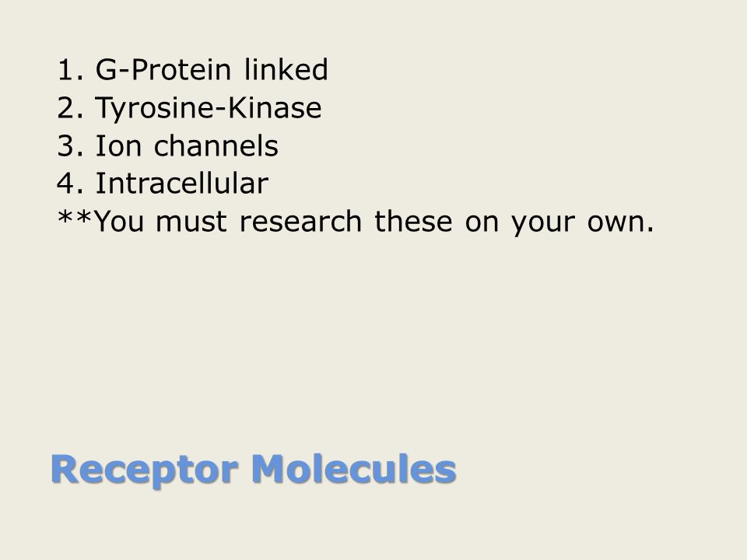Click the word 'linked' in item one
Viewport: 747px width, 560px height.
pyautogui.click(x=286, y=69)
